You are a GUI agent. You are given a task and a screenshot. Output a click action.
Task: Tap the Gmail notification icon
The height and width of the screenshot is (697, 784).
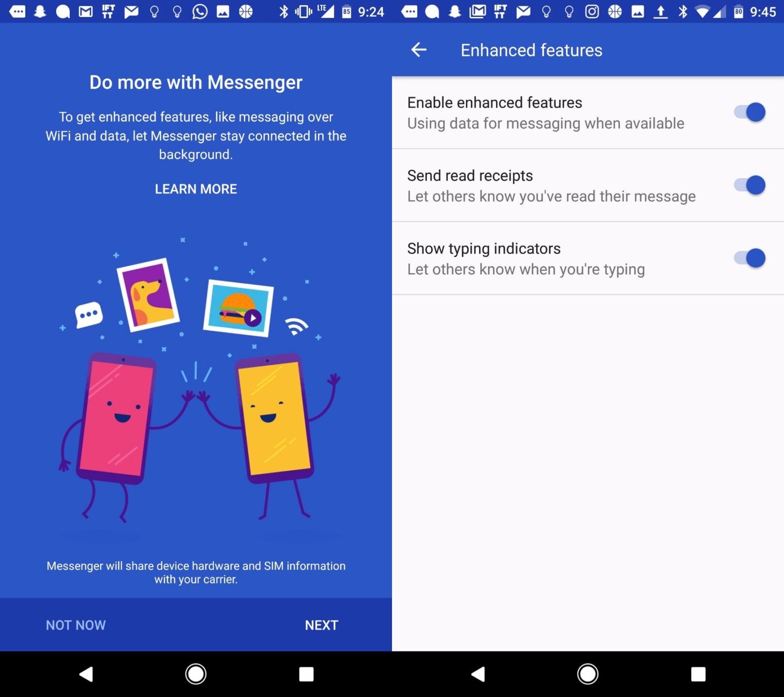click(86, 11)
